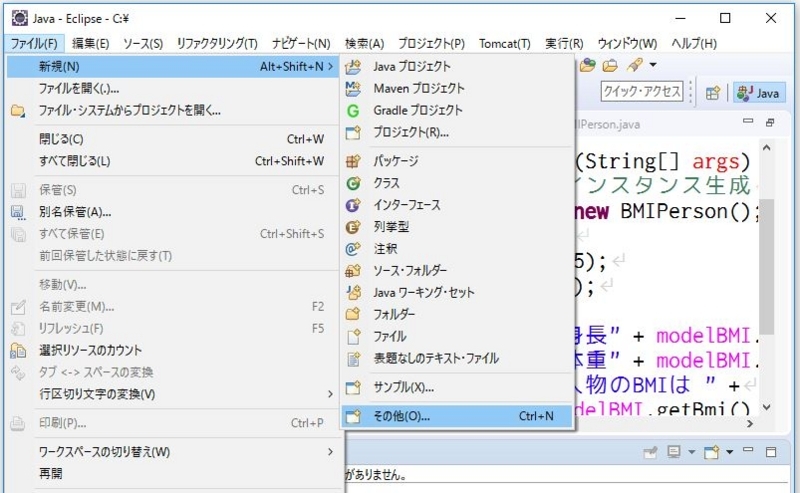Open the ソース(S) menu
This screenshot has height=493, width=800.
tap(143, 43)
